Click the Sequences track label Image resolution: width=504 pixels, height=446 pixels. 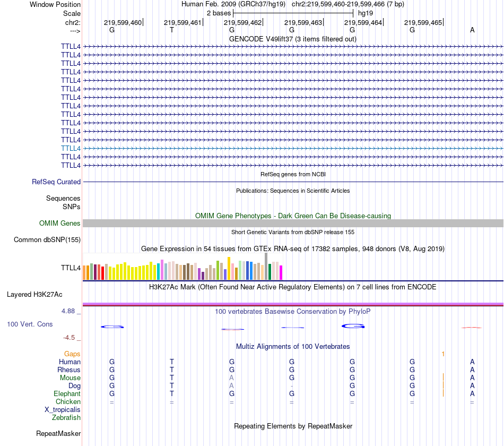63,198
